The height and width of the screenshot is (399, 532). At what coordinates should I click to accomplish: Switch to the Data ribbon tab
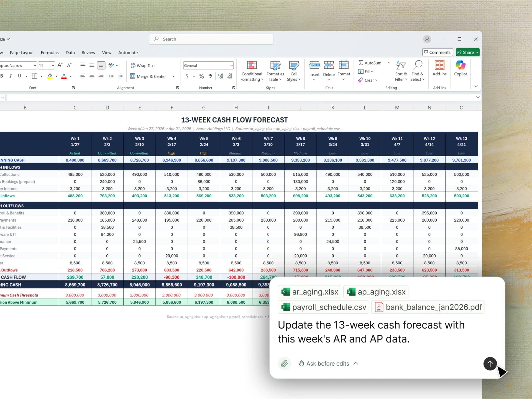[x=70, y=53]
